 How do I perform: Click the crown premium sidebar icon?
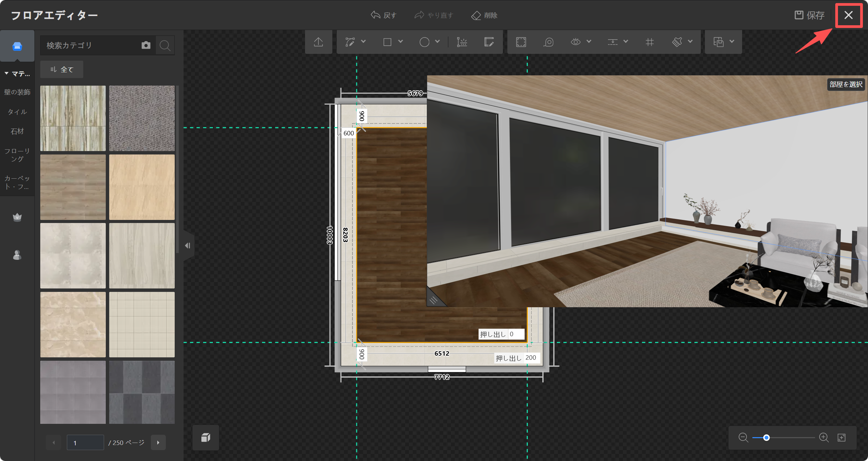[17, 217]
